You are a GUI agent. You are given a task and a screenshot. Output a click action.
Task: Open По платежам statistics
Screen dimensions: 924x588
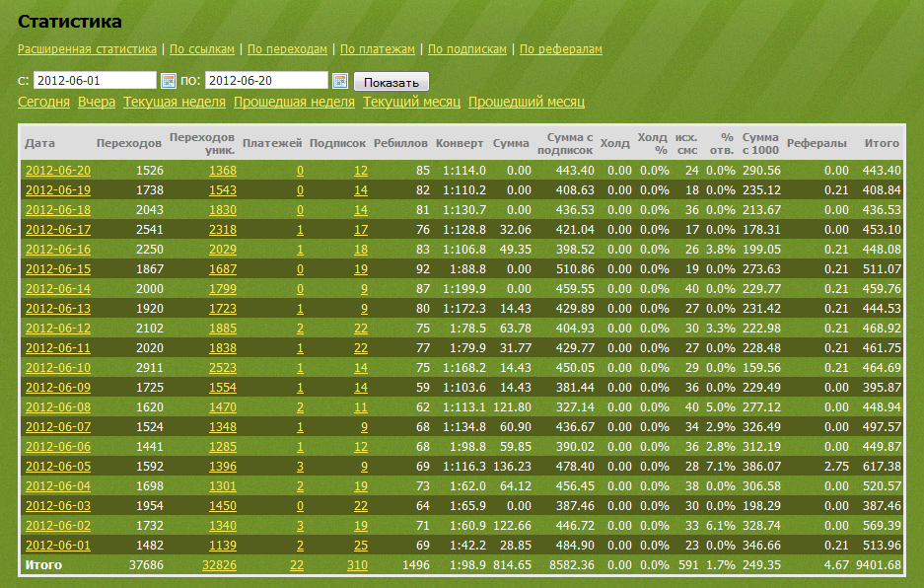[377, 49]
